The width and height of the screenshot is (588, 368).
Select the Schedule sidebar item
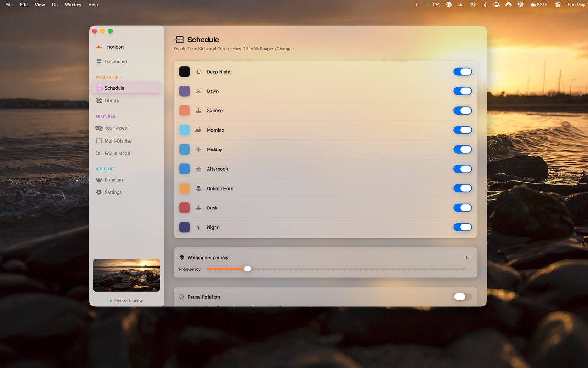click(126, 88)
